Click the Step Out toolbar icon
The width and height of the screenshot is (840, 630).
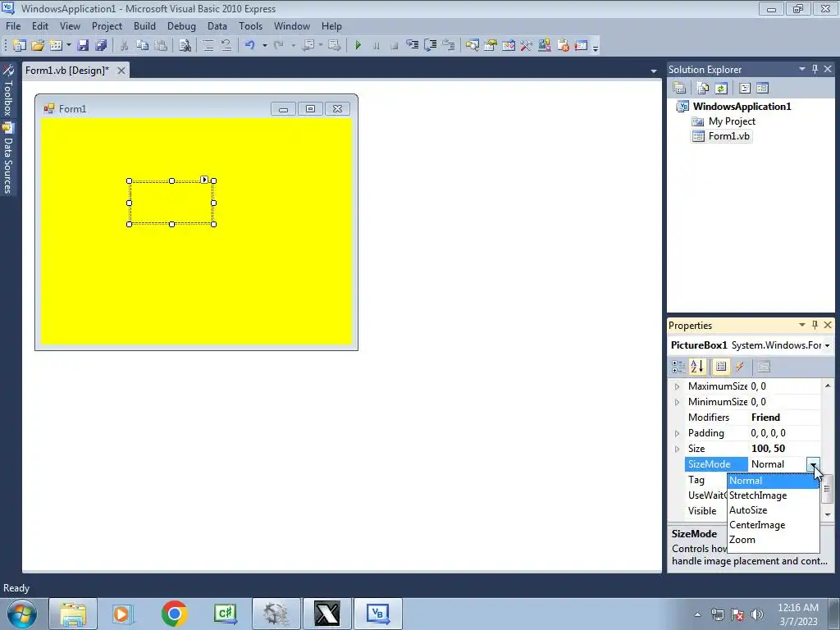(449, 45)
